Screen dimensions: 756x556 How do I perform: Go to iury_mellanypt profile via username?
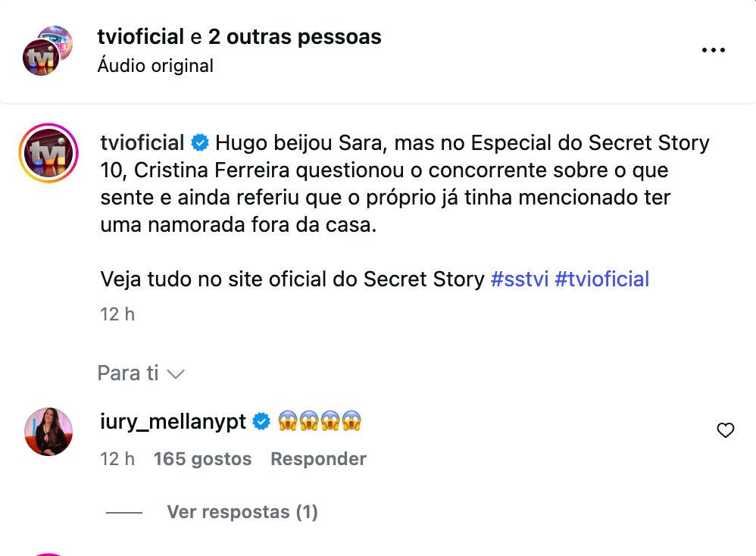(173, 421)
